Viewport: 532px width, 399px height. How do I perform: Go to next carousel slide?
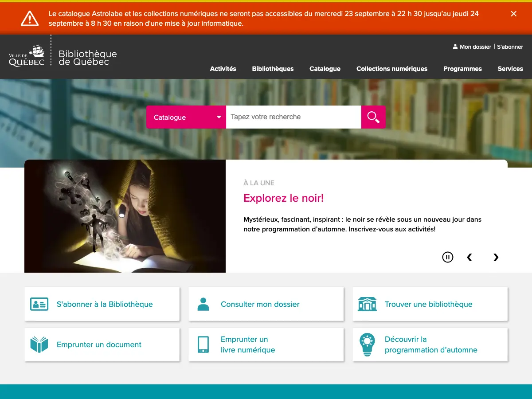[x=496, y=257]
